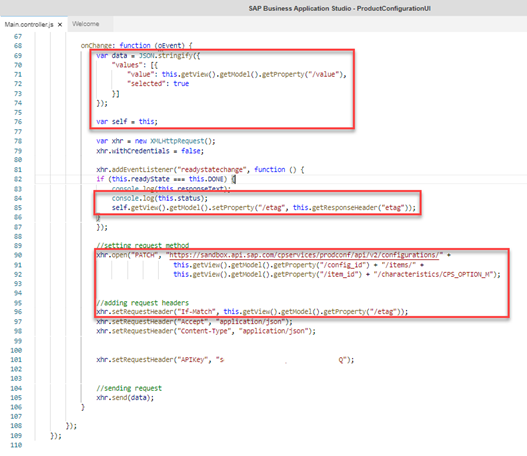Close the Main.controller.js tab

60,25
